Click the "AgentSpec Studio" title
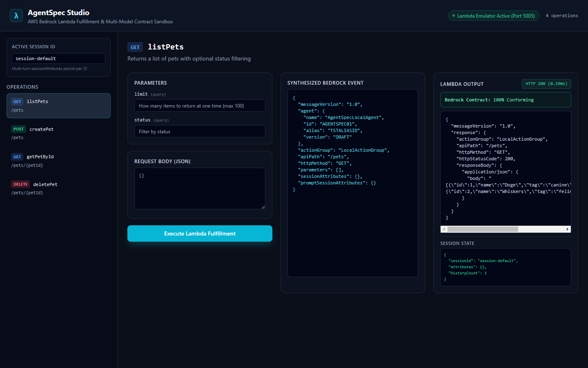 58,13
